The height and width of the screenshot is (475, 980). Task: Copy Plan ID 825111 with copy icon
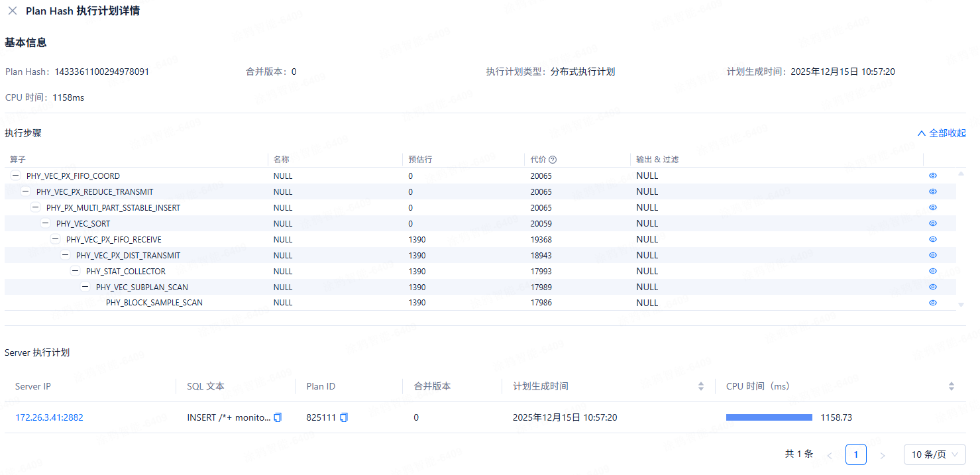(x=344, y=417)
